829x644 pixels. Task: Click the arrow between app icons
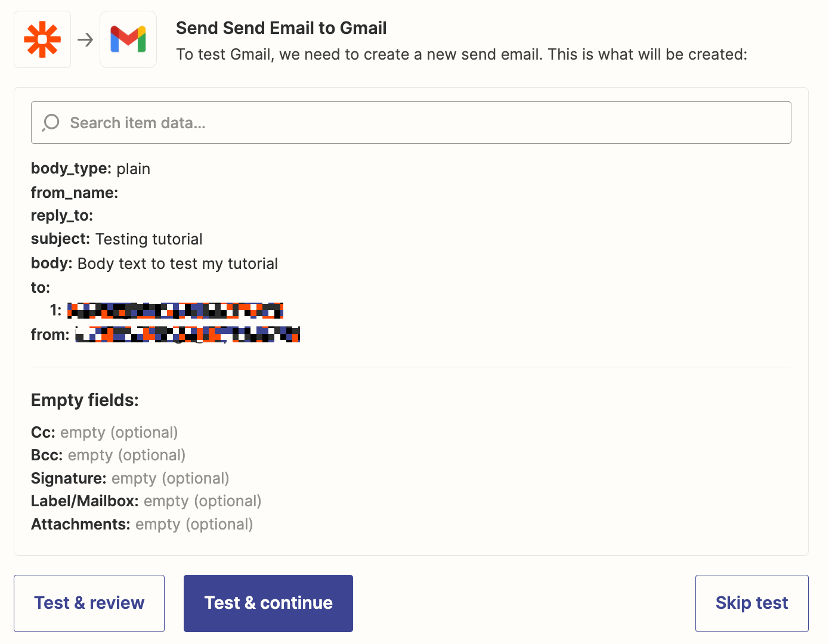[x=85, y=39]
